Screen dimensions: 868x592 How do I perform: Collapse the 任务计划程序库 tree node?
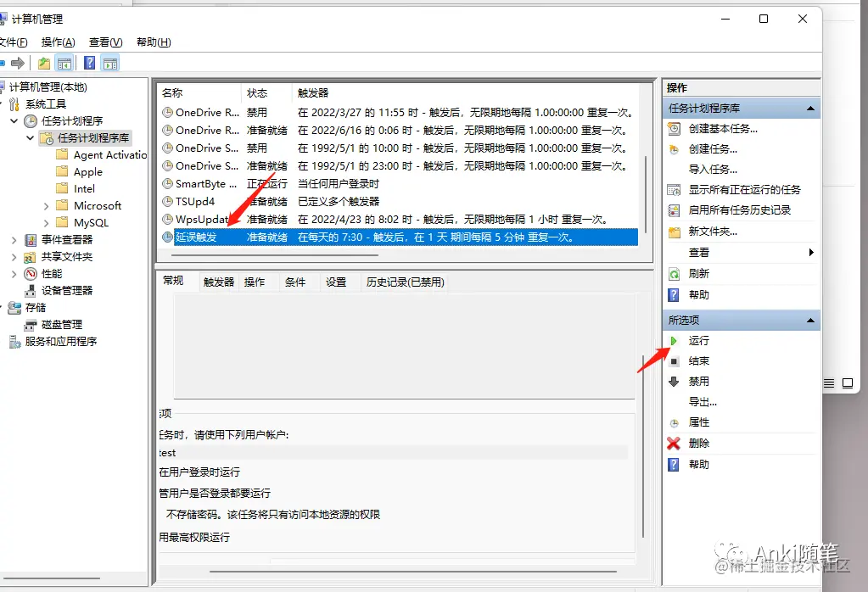tap(31, 137)
